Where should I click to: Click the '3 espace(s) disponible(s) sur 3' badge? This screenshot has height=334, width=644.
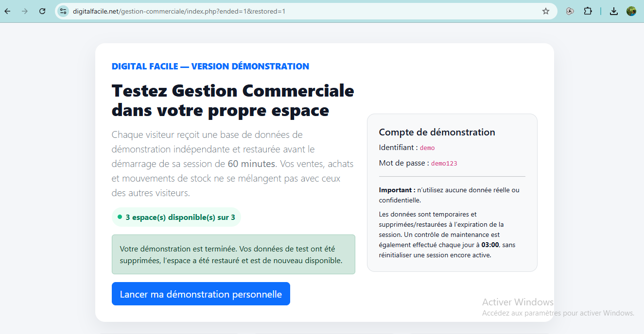tap(176, 217)
